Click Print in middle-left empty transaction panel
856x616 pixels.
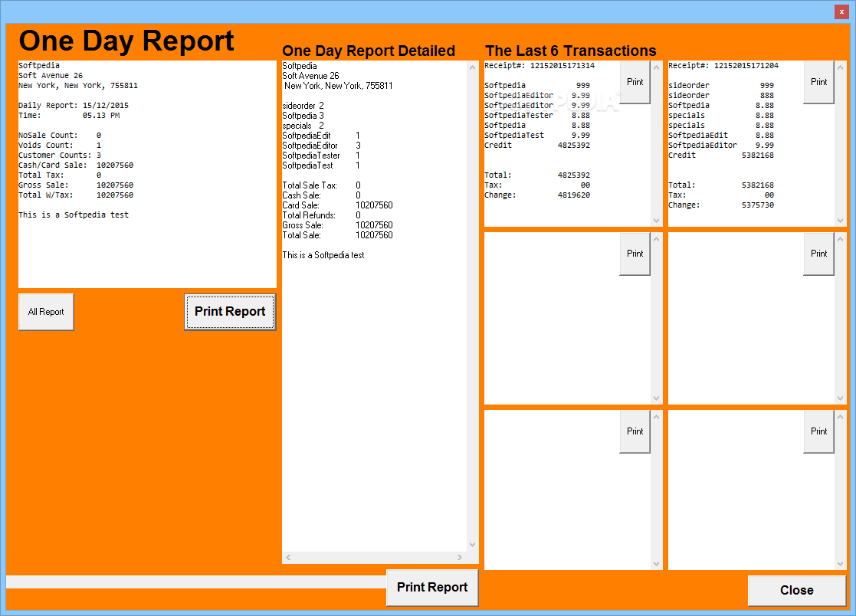click(635, 254)
